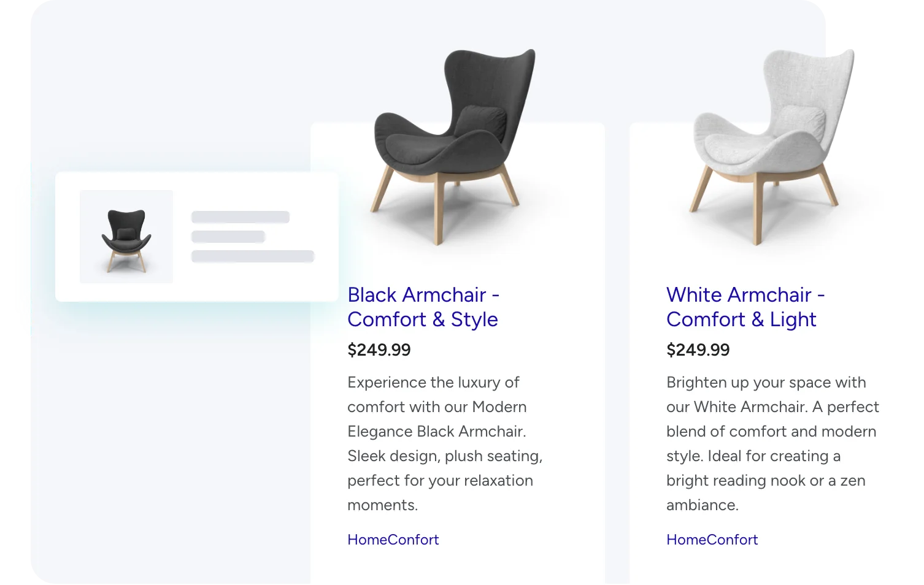Screen dimensions: 924x585
Task: Select the small black armchair thumbnail in preview card
Action: coord(126,237)
